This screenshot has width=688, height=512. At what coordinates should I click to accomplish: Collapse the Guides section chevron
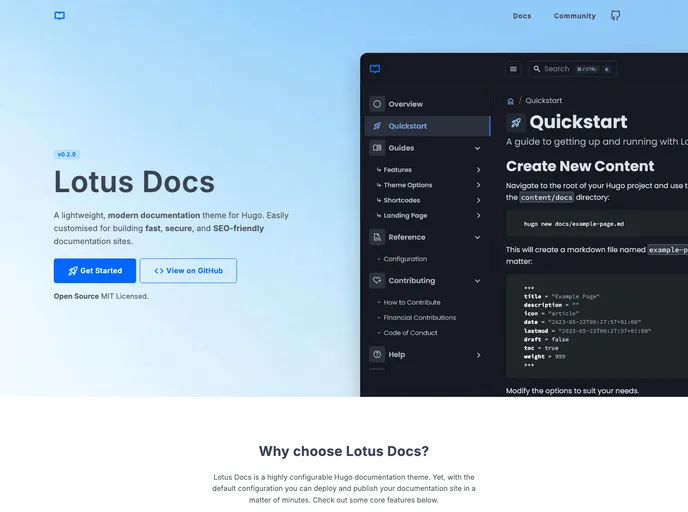point(477,148)
